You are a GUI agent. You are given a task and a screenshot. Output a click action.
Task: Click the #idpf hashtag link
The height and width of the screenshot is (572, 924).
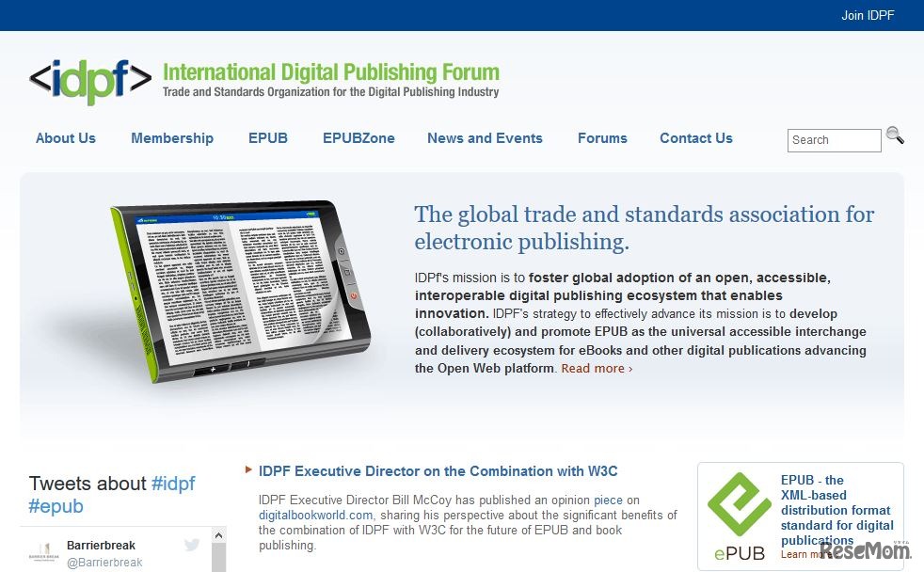172,483
